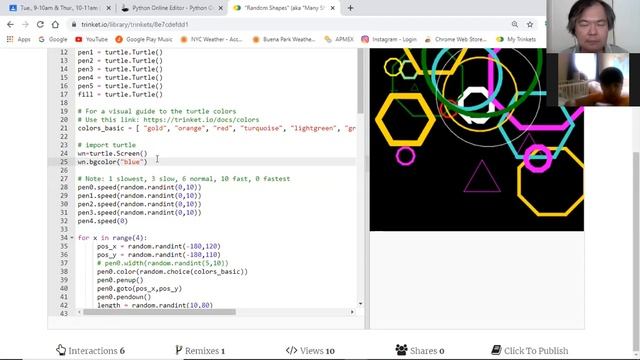Screen dimensions: 640x360
Task: Open the Google Play Music bookmark
Action: (144, 39)
